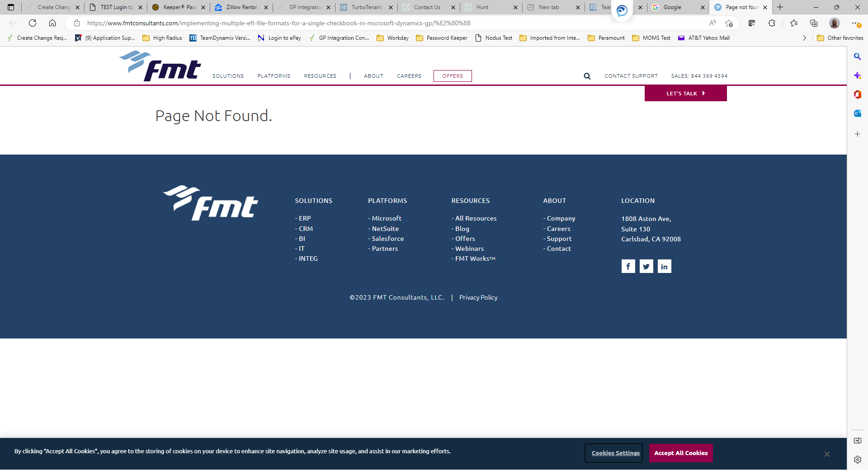Click the LET'S TALK button
Image resolution: width=868 pixels, height=470 pixels.
click(x=685, y=94)
